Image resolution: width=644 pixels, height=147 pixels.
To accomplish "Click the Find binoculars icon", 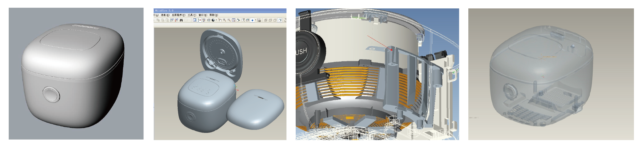I will click(181, 20).
